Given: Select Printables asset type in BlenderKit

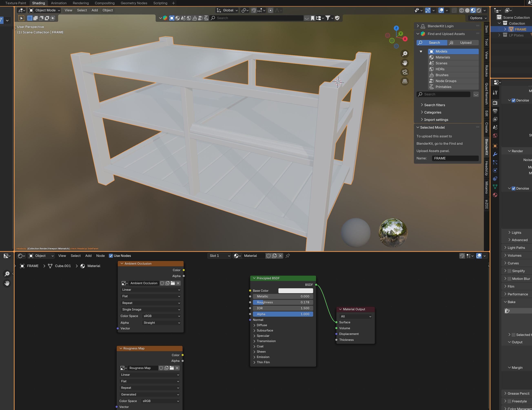Looking at the screenshot, I should point(453,87).
